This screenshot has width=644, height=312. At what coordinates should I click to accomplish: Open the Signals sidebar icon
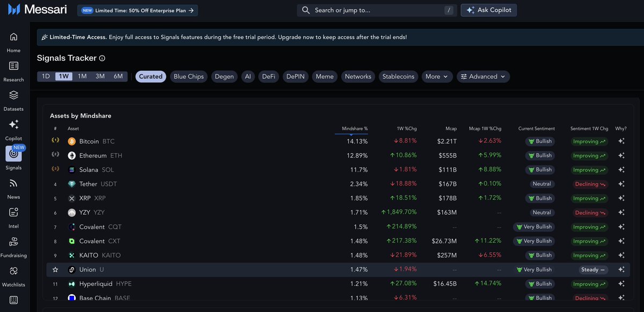pos(13,154)
